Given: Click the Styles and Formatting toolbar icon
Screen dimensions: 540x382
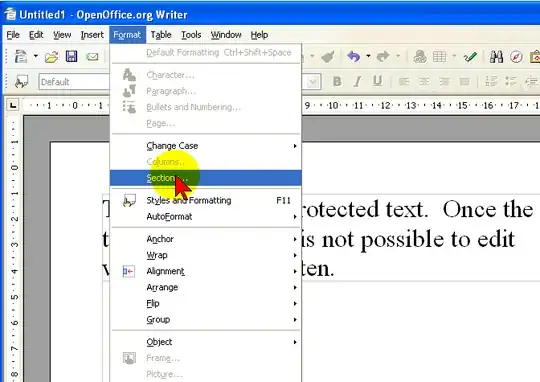Looking at the screenshot, I should (x=21, y=82).
